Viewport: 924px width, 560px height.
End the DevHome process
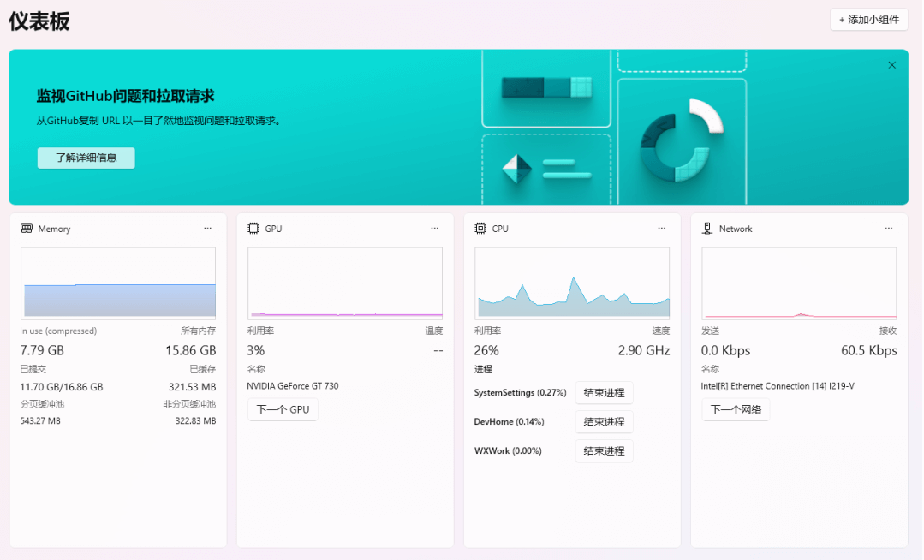coord(604,422)
